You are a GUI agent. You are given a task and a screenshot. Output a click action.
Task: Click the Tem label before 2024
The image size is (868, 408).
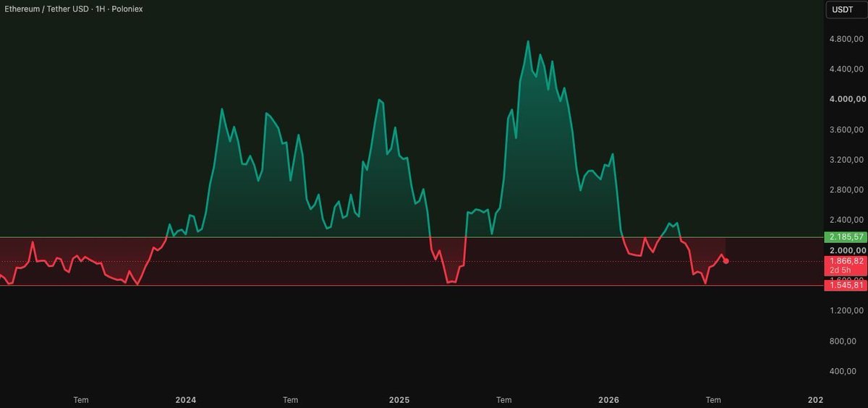tap(82, 400)
